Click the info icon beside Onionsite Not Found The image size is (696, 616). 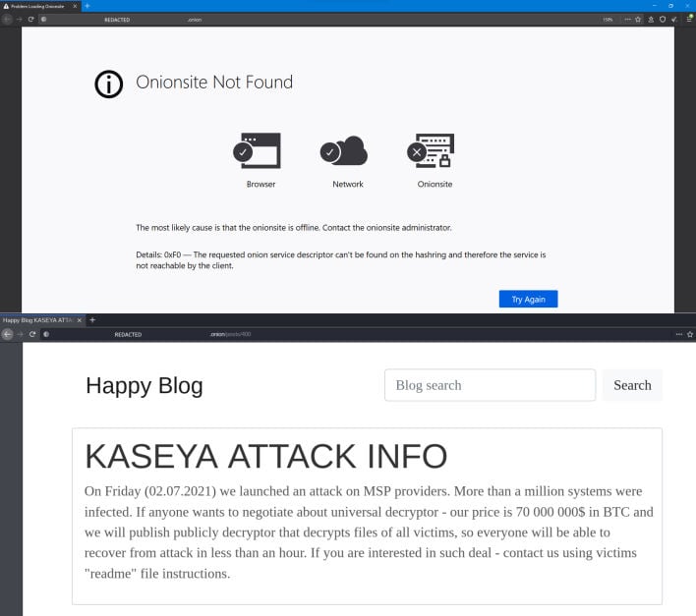pyautogui.click(x=109, y=84)
